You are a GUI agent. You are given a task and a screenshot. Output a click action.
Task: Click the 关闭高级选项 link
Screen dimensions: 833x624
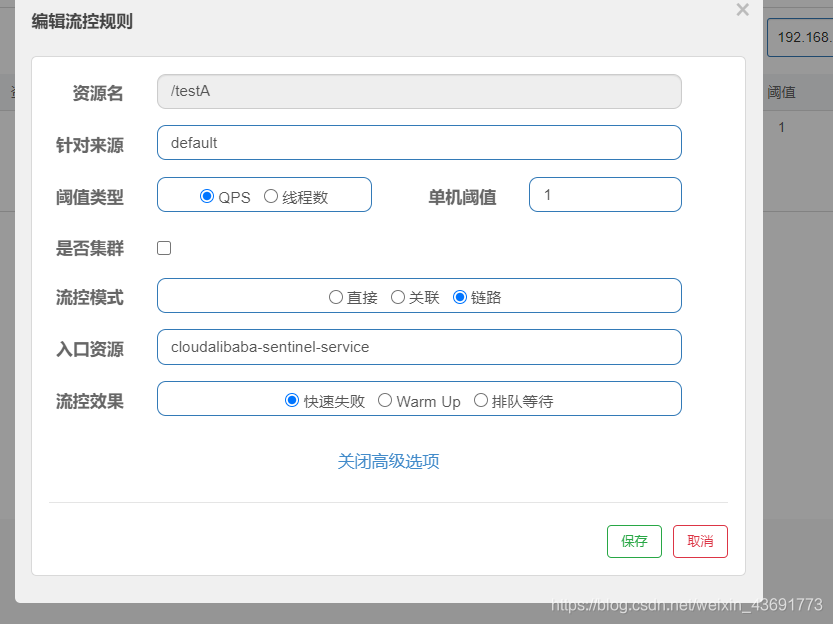(388, 461)
